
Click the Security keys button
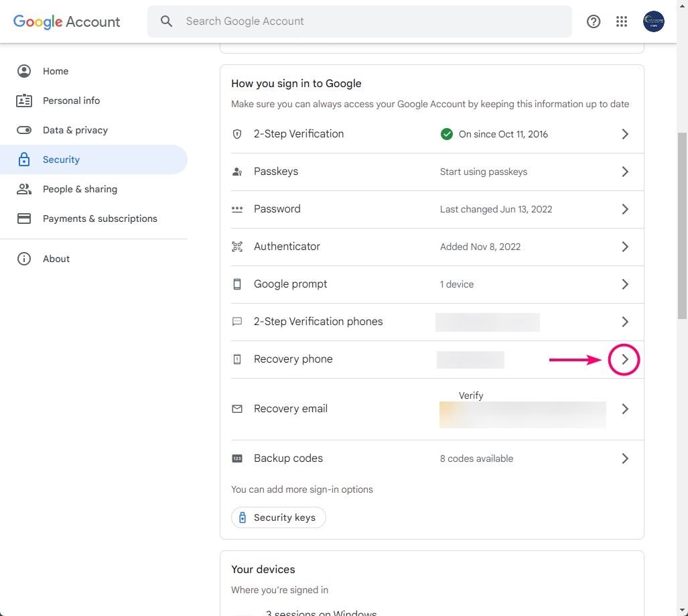tap(279, 517)
